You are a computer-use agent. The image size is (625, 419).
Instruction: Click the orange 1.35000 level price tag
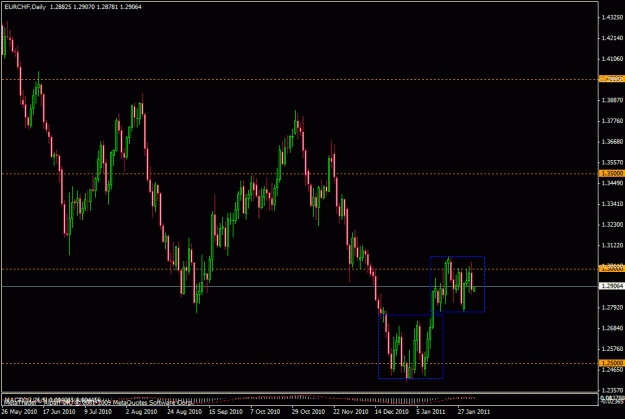tap(611, 174)
